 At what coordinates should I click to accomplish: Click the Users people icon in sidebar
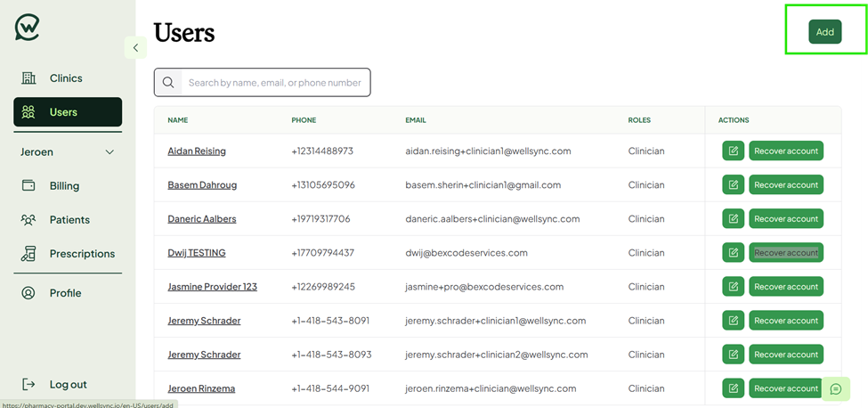[28, 112]
